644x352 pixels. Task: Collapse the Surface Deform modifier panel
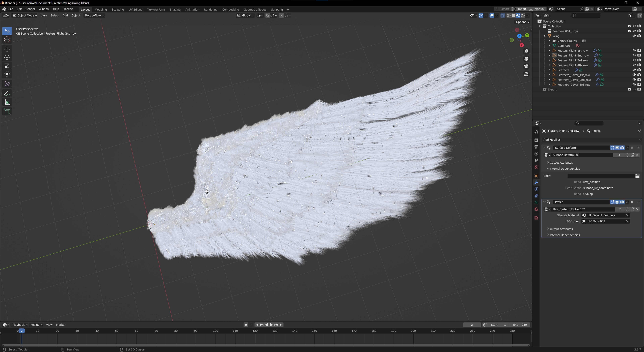coord(544,148)
